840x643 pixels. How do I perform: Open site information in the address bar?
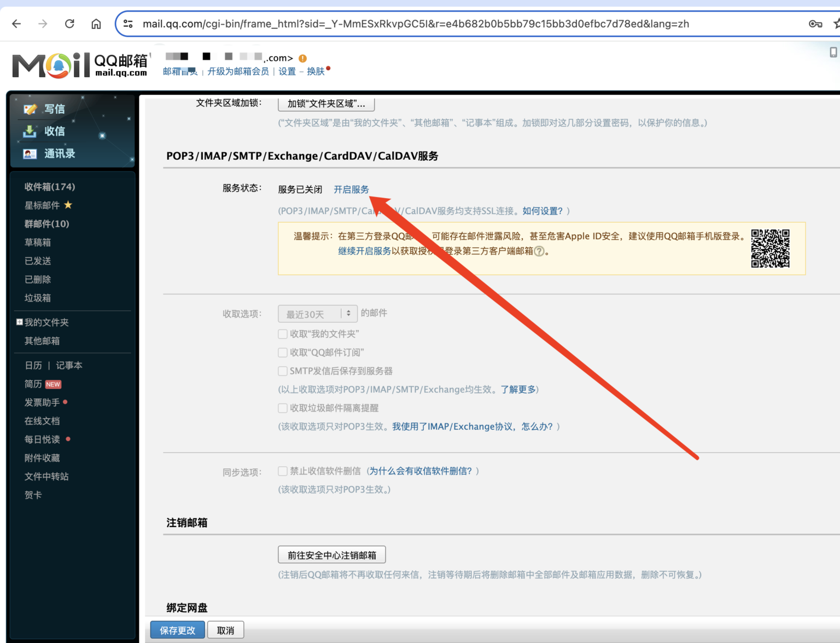(127, 24)
